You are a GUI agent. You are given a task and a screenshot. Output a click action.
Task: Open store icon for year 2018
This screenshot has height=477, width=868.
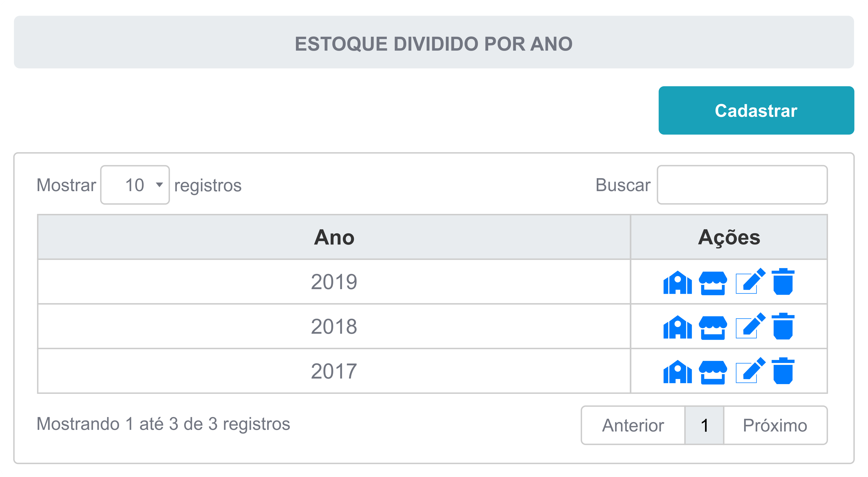[x=713, y=327]
